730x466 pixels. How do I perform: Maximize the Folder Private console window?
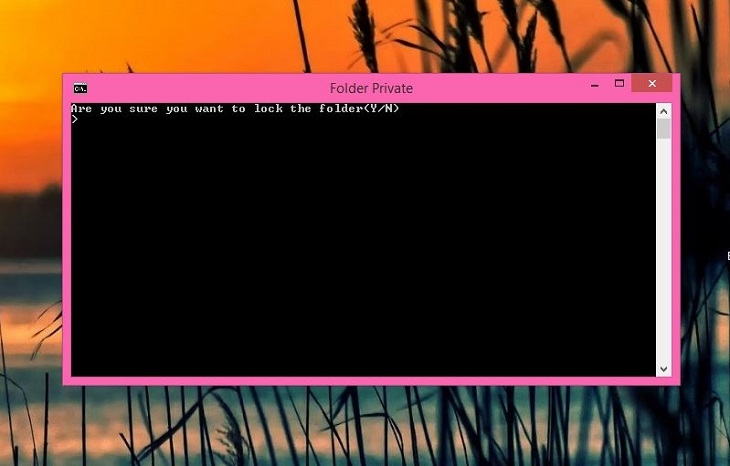(x=619, y=84)
